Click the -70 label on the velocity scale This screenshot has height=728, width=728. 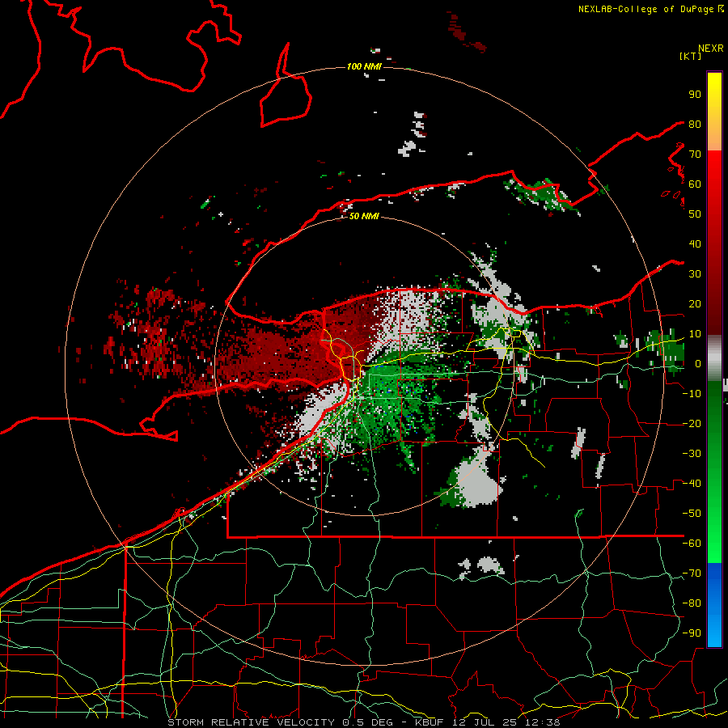point(692,573)
